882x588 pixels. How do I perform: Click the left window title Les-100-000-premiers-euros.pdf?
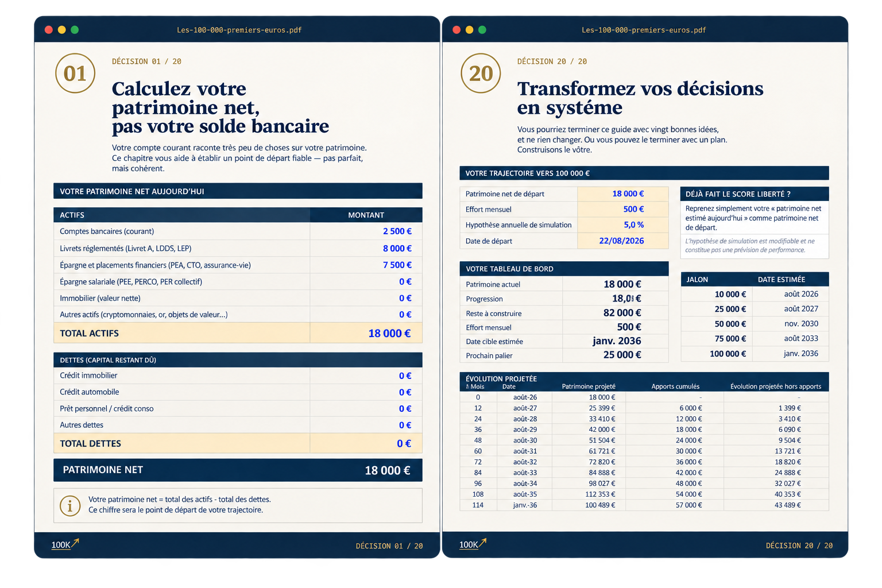click(239, 30)
